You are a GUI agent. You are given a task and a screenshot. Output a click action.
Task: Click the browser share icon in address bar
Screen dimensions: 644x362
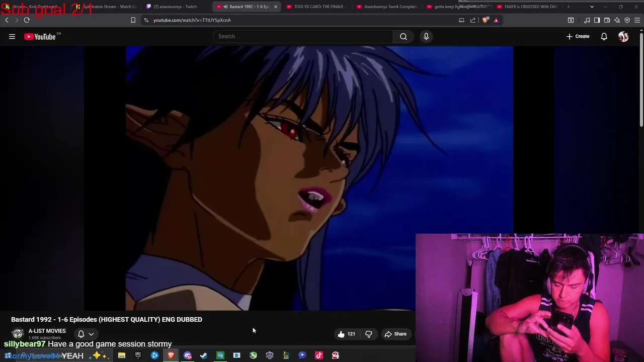click(473, 20)
